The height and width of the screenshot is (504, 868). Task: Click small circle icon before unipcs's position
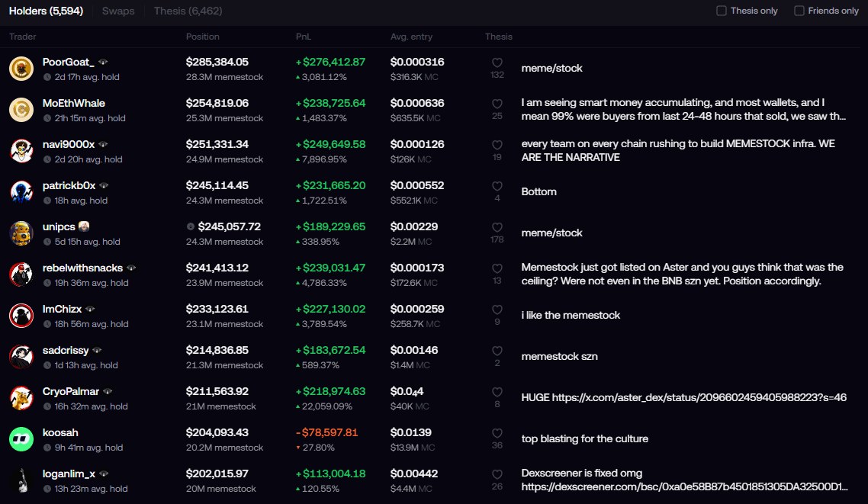click(191, 226)
